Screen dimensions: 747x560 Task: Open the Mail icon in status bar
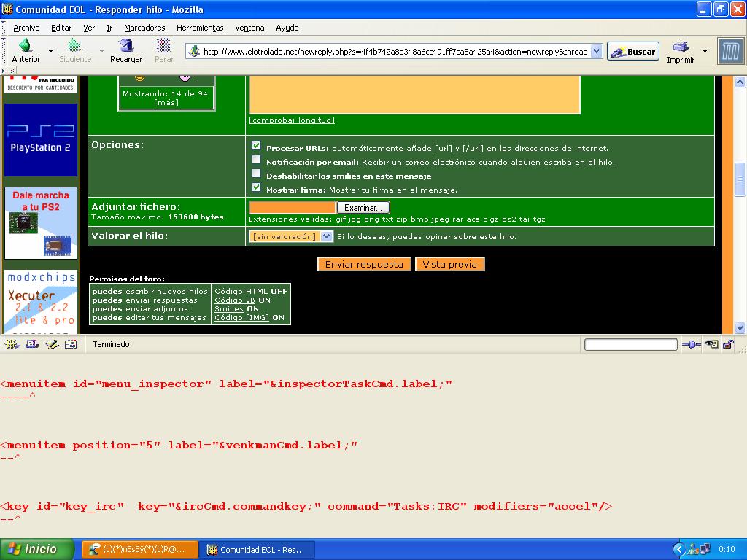tap(31, 344)
